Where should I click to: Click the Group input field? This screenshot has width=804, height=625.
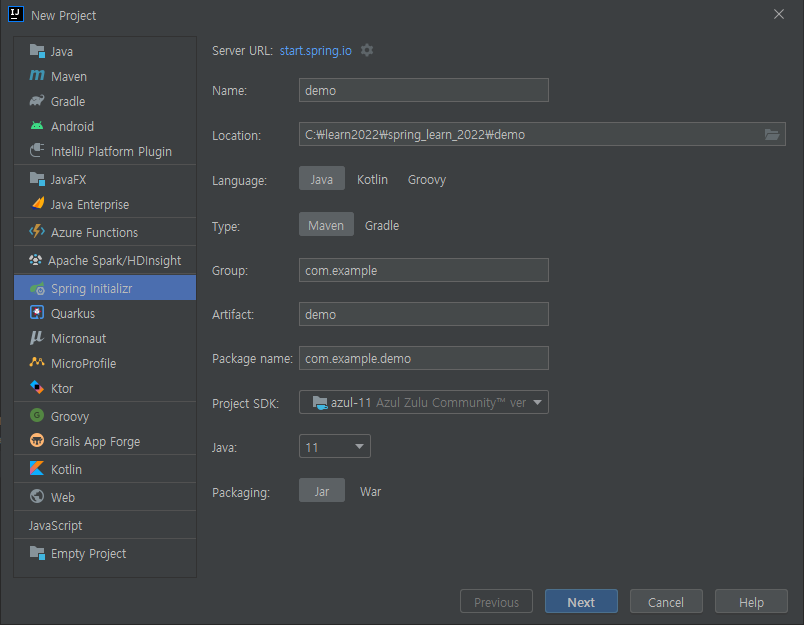424,270
